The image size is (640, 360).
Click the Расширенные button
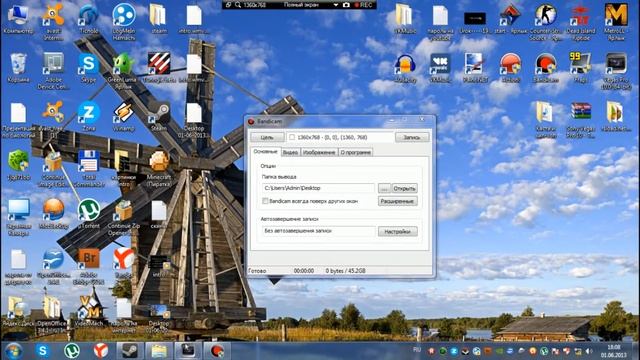tap(398, 201)
